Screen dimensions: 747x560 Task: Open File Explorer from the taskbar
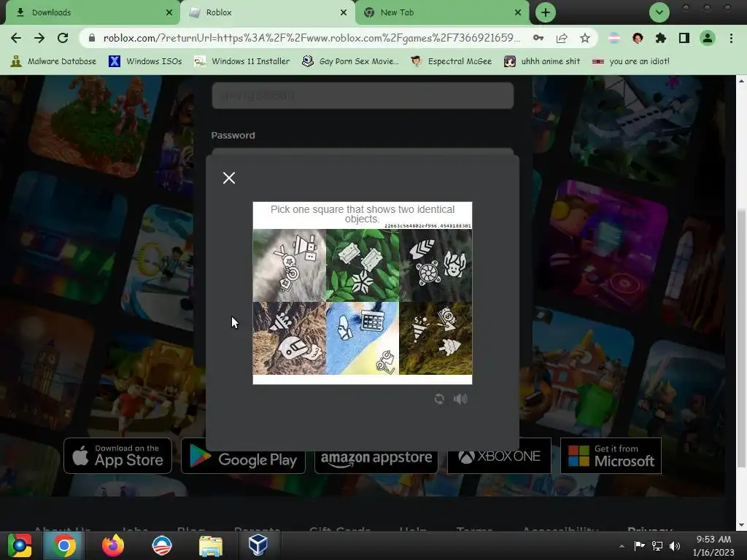[211, 545]
